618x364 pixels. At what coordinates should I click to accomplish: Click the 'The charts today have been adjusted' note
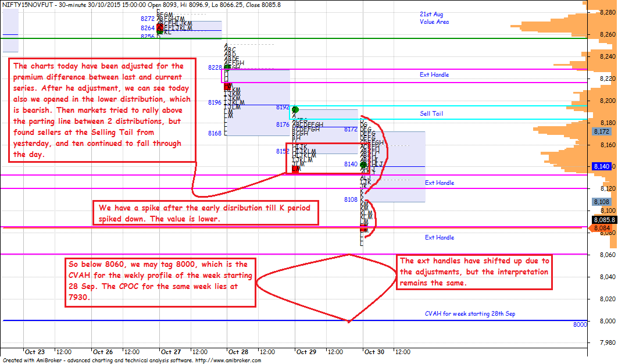(102, 110)
